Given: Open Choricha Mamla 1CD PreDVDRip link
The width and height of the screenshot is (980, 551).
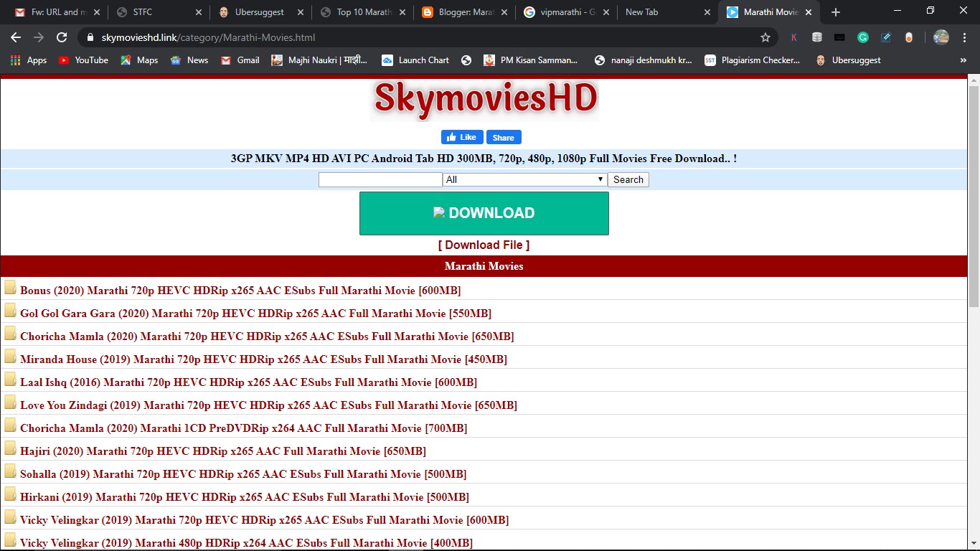Looking at the screenshot, I should tap(243, 428).
